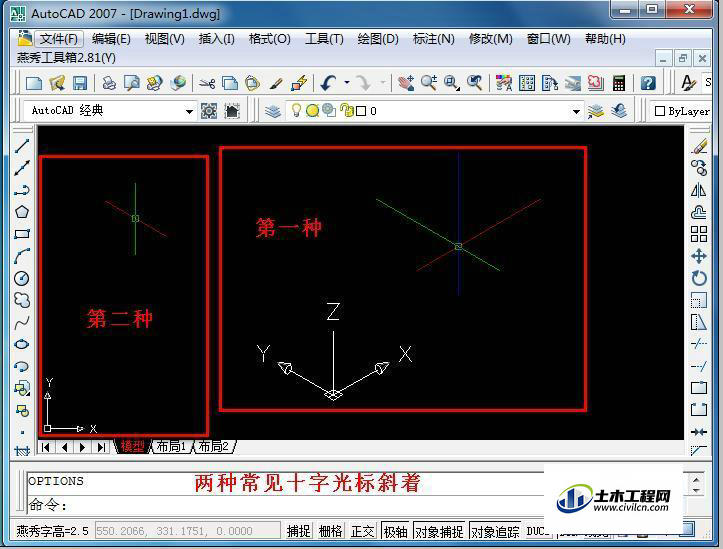Toggle 极轴 polar tracking

(x=395, y=531)
